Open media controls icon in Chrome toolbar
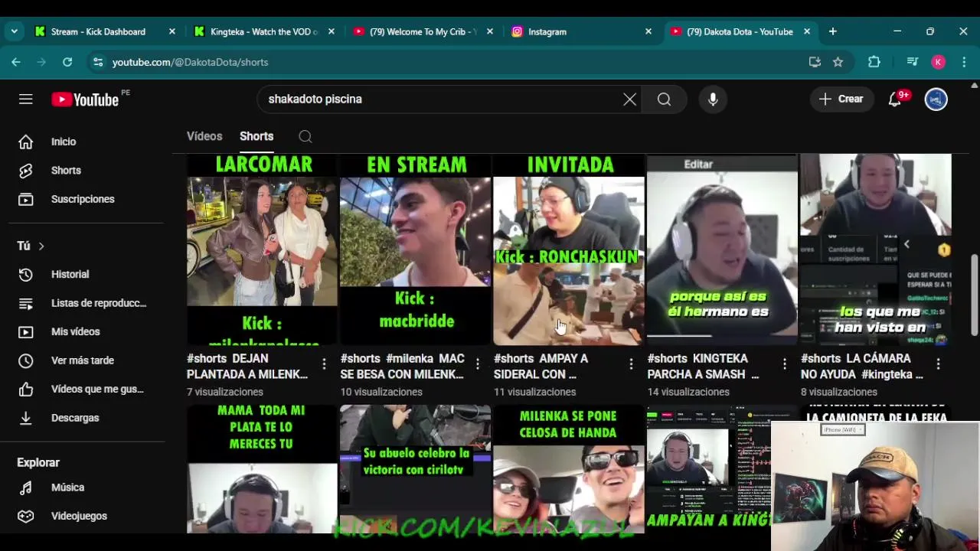Screen dimensions: 980x551 912,62
